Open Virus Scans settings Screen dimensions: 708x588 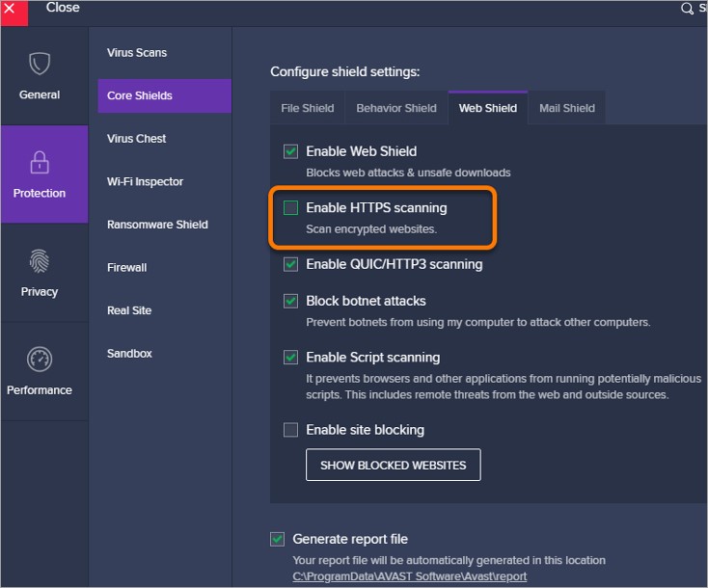click(x=137, y=53)
